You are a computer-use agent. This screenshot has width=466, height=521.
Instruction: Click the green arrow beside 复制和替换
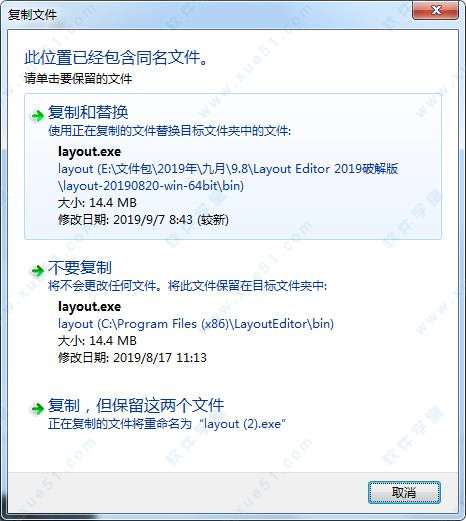point(38,116)
